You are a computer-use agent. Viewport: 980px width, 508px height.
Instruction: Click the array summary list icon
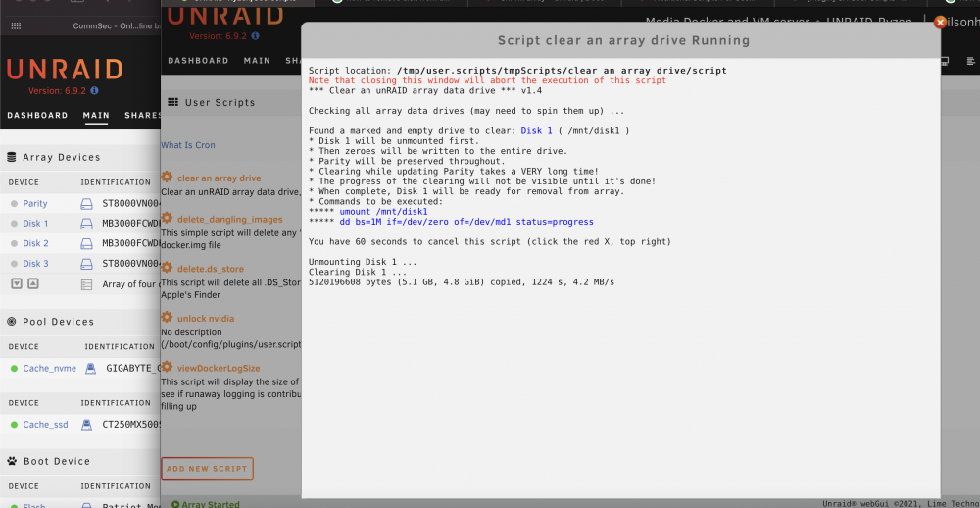86,284
